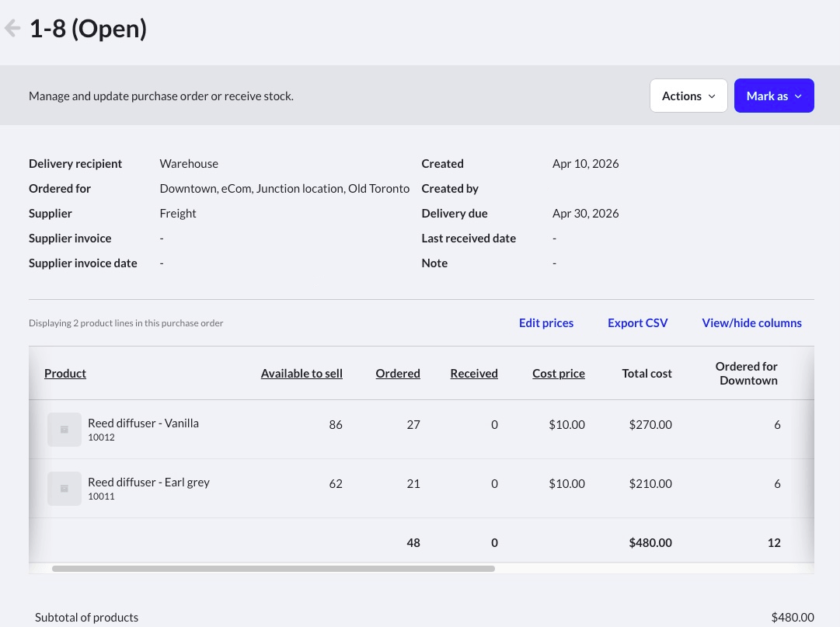Click the Freight supplier value

coord(178,213)
